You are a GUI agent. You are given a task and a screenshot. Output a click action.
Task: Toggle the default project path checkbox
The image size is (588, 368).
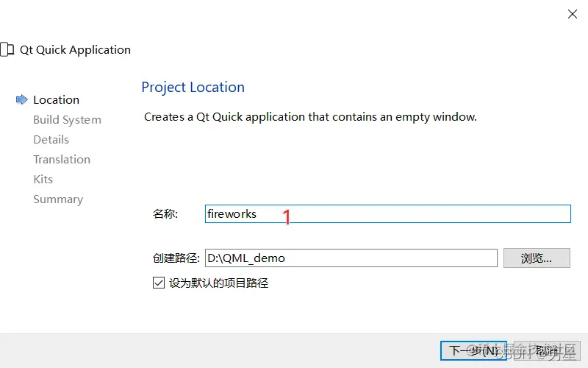pos(159,283)
